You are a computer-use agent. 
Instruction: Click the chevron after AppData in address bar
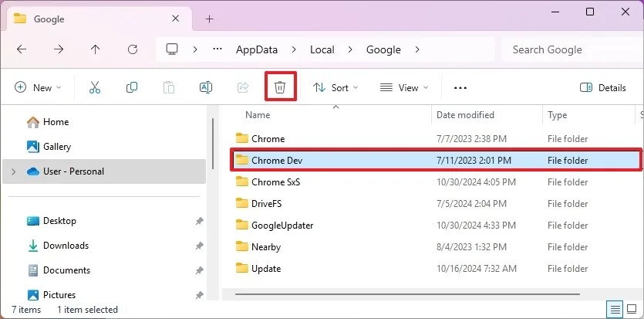294,49
